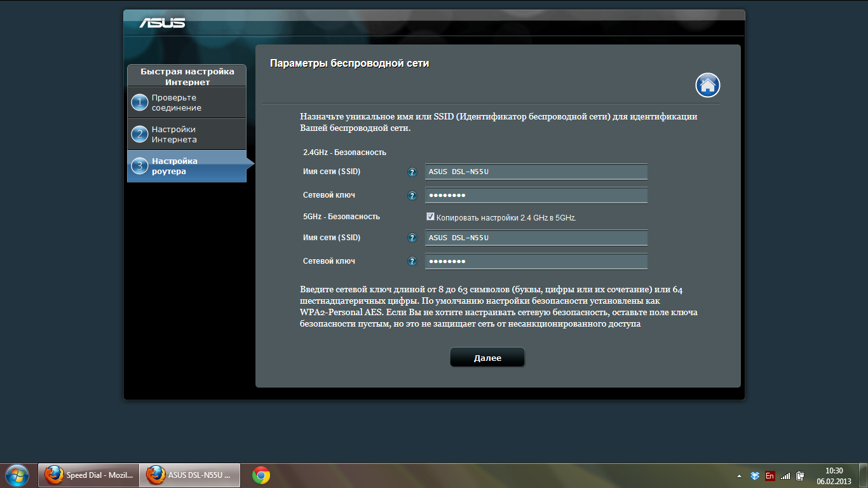
Task: Click help icon beside 5GHz SSID field
Action: pos(412,238)
